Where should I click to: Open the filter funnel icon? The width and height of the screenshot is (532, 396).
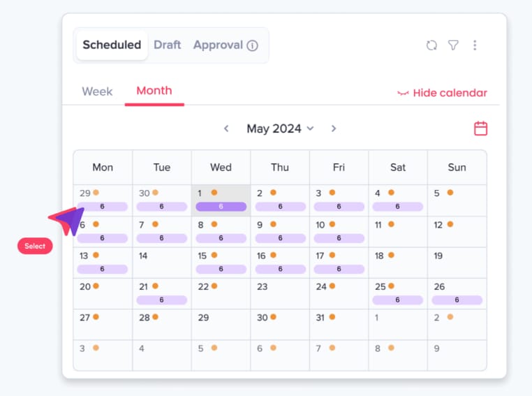pos(453,45)
